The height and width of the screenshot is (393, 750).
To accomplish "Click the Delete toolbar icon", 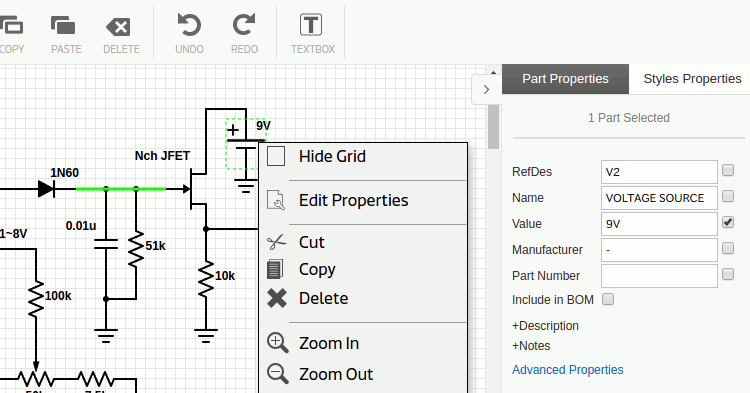I will 118,27.
